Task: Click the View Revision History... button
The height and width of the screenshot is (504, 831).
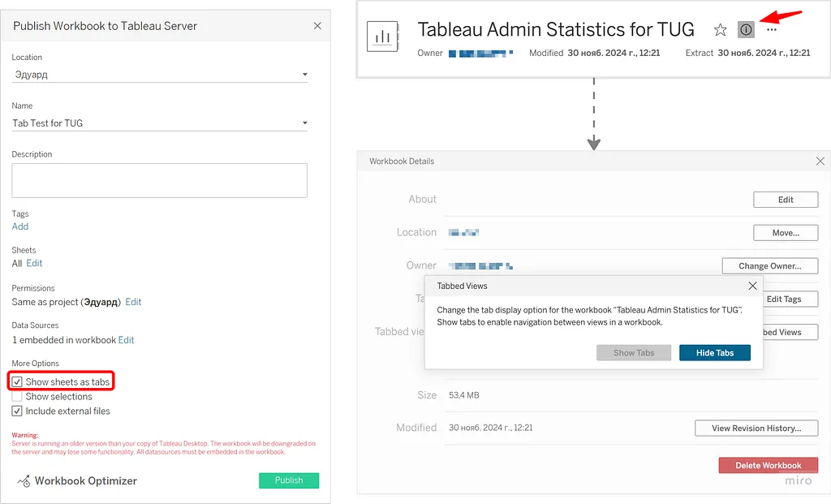Action: [756, 429]
